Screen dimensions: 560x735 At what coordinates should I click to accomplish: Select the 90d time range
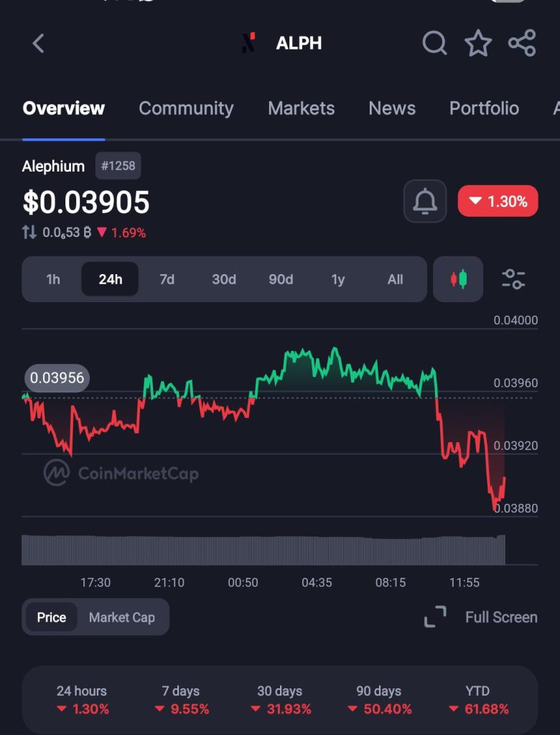281,279
